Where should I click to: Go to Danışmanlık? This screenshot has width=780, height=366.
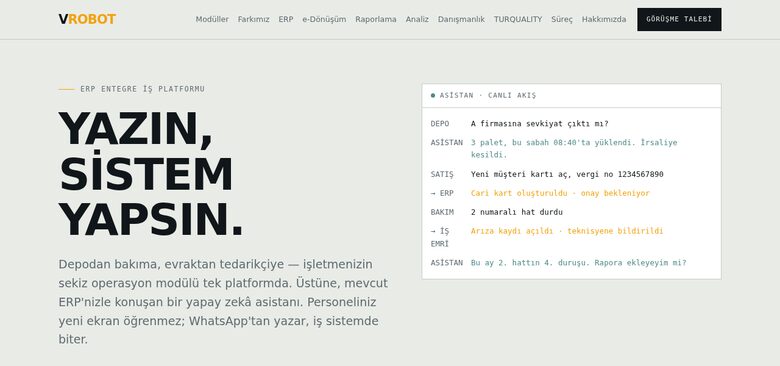(x=461, y=19)
